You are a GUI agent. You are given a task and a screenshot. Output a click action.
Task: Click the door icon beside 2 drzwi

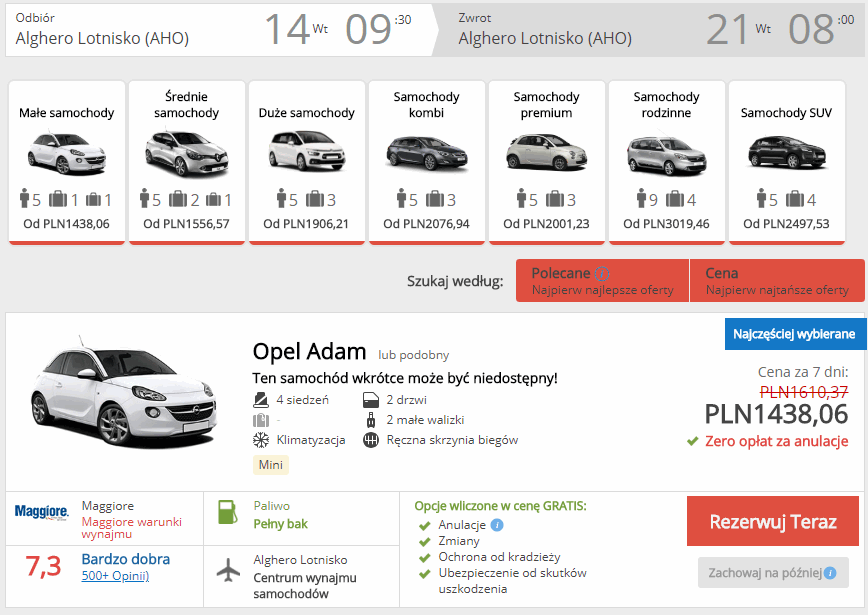[x=371, y=400]
